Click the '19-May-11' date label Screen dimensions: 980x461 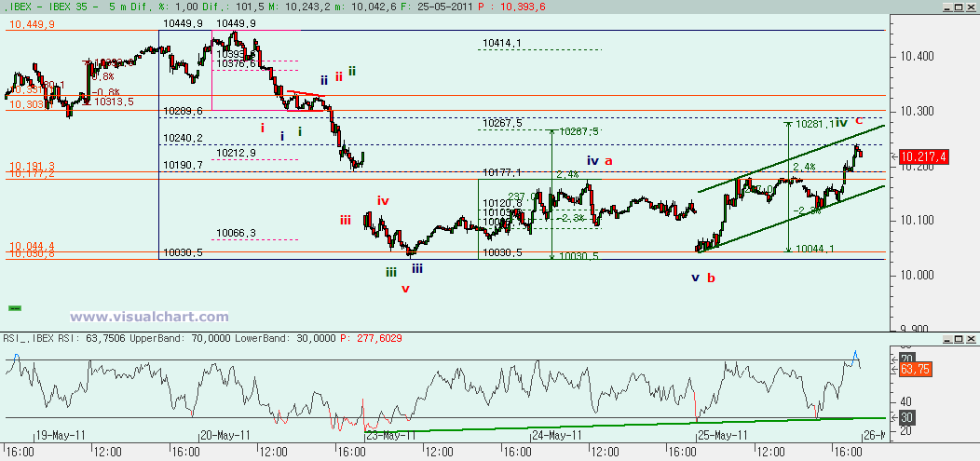click(x=61, y=435)
